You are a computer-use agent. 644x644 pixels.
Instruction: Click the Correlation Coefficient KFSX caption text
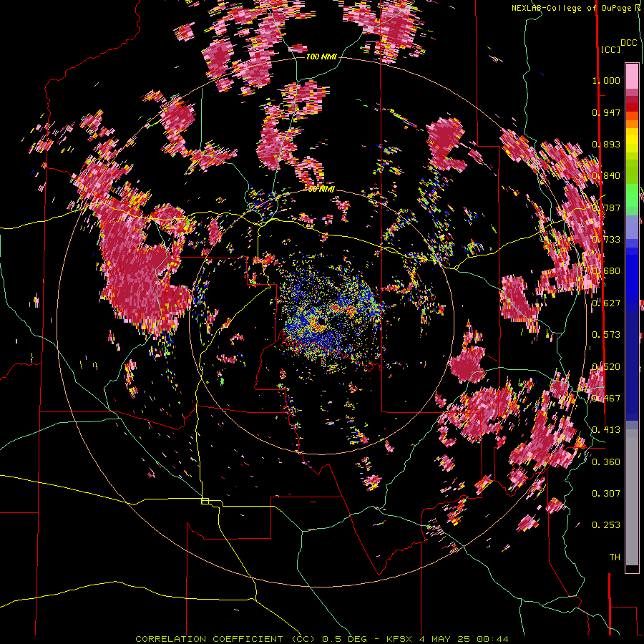tap(322, 639)
